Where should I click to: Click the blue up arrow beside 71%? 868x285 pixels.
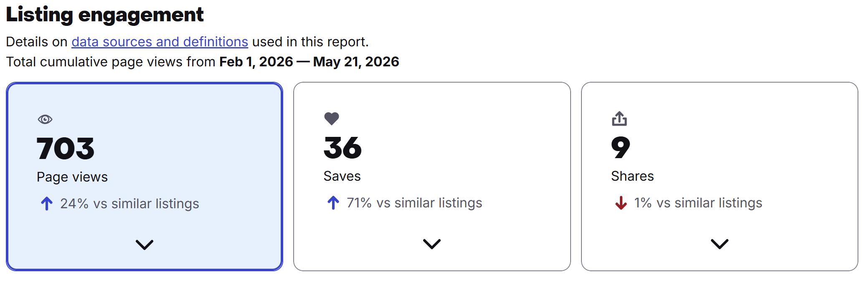click(x=333, y=203)
